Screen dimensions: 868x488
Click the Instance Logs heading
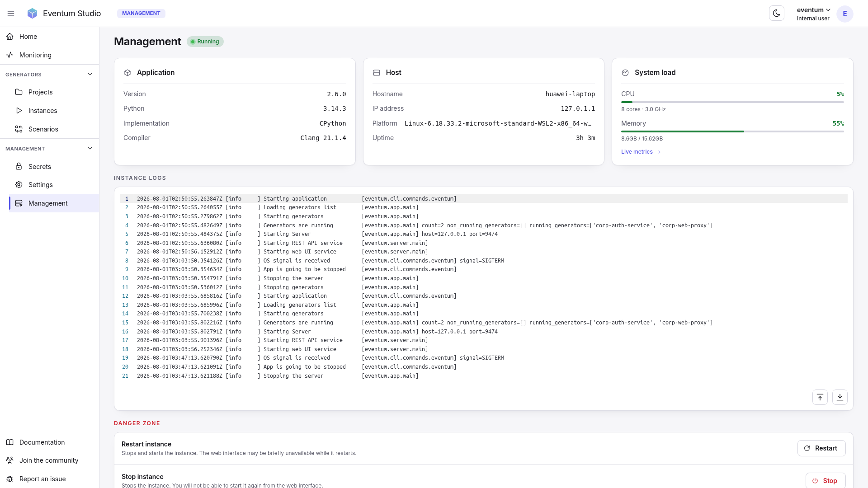pos(140,178)
